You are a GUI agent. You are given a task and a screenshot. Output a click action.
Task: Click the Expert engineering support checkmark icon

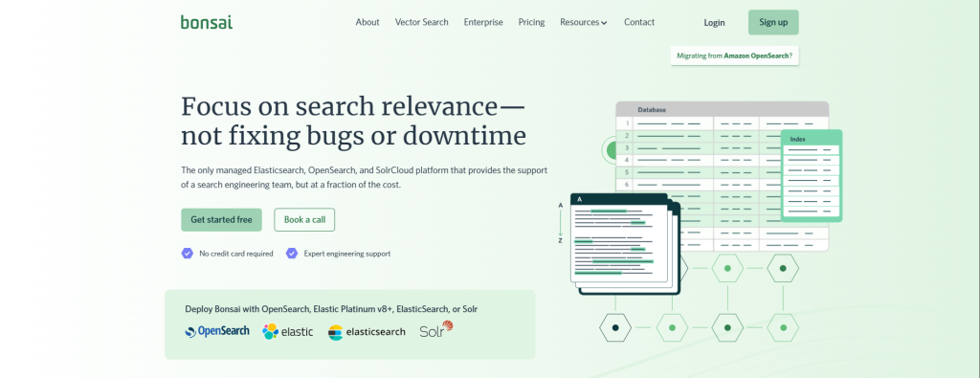coord(291,253)
